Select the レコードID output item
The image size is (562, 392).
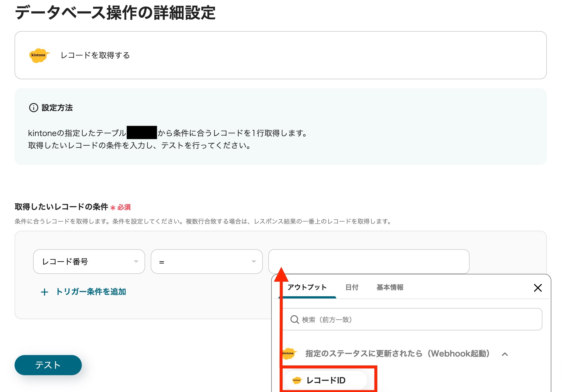[x=326, y=380]
